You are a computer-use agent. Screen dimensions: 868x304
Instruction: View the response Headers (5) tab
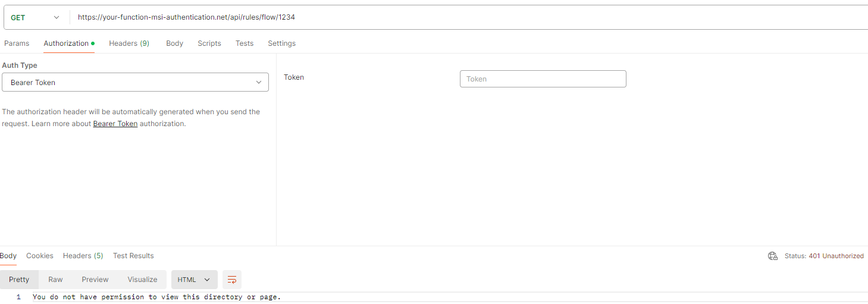click(x=83, y=256)
